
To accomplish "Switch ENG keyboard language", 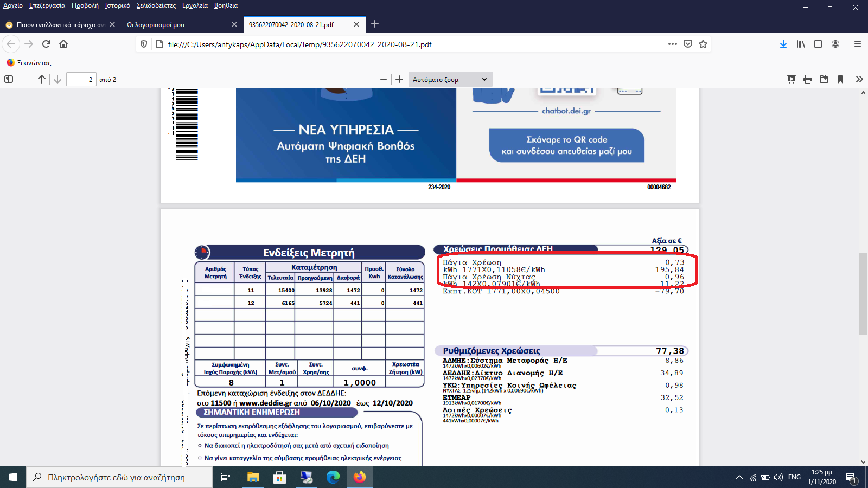I will 795,477.
